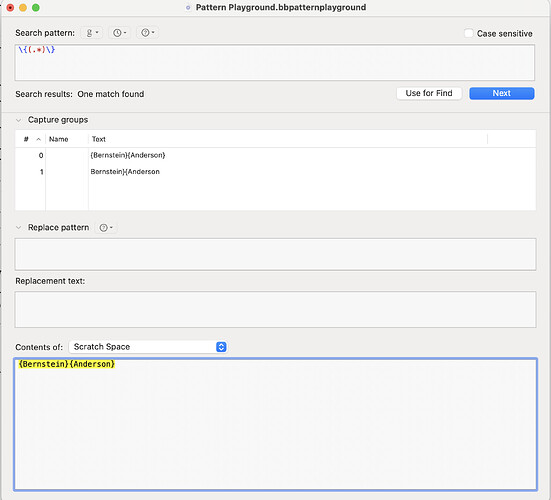Click the Text column header

click(x=287, y=139)
